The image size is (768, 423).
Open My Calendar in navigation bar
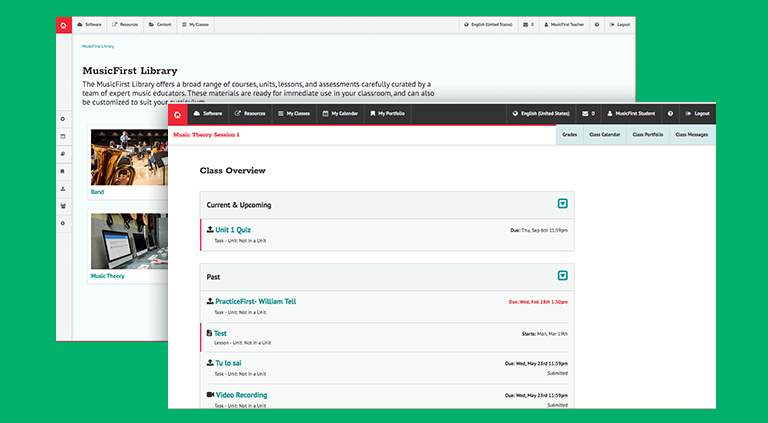point(340,114)
